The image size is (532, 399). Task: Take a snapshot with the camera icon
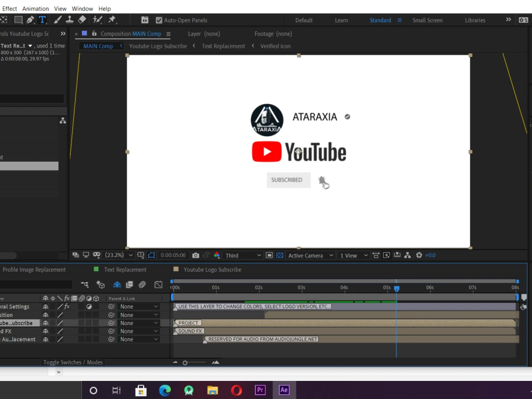[x=195, y=255]
